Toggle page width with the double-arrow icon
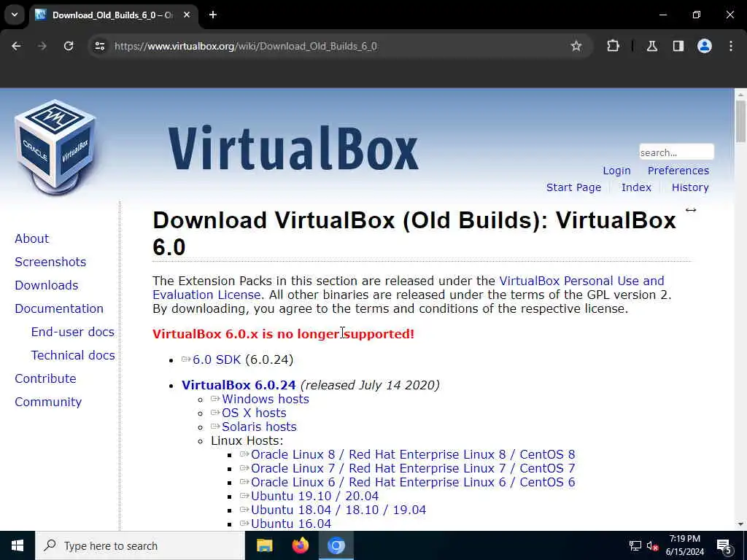Image resolution: width=747 pixels, height=560 pixels. coord(691,210)
